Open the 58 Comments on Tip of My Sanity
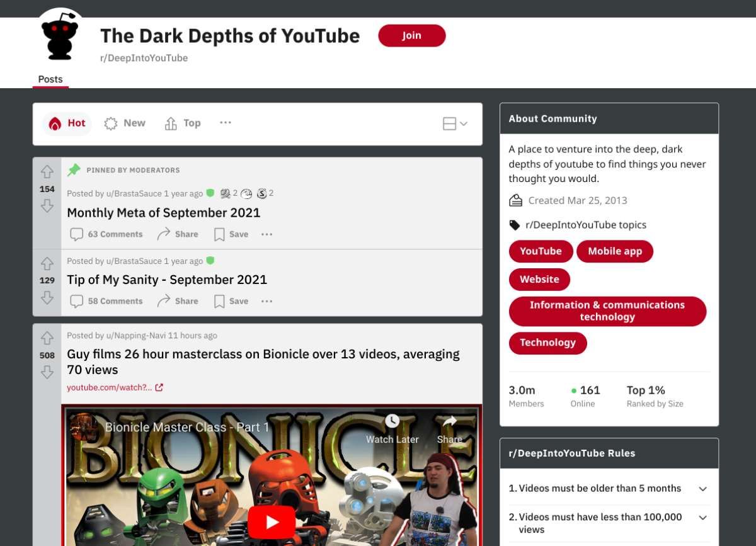This screenshot has width=756, height=546. [x=106, y=301]
